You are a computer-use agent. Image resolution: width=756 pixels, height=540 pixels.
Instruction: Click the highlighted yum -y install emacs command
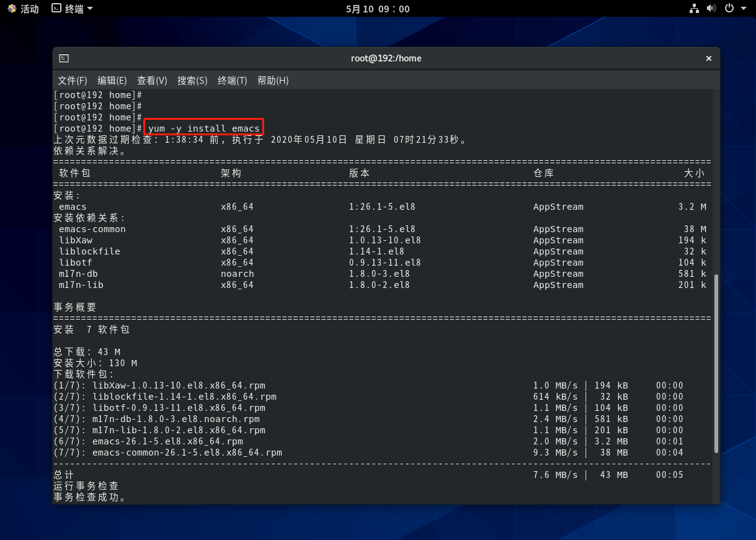point(204,128)
